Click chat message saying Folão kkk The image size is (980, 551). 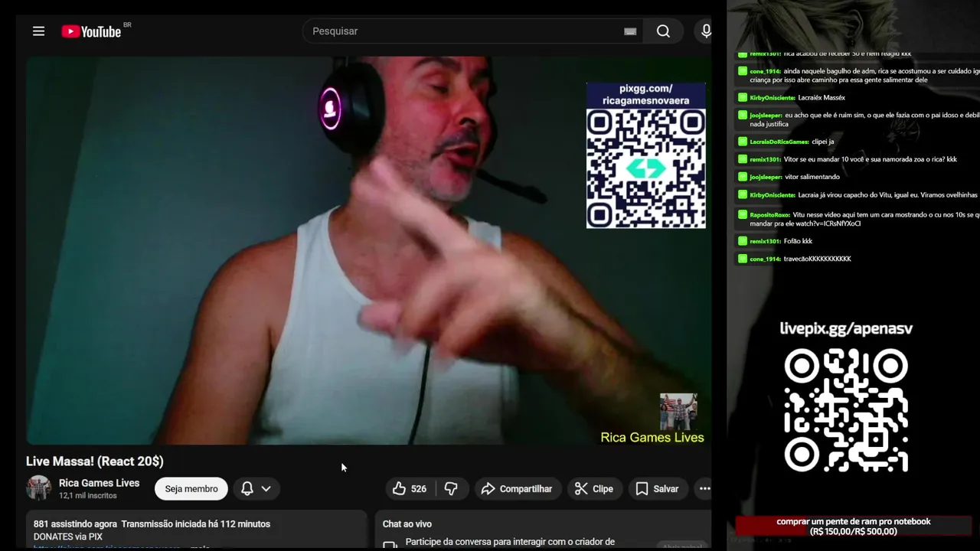click(x=776, y=241)
